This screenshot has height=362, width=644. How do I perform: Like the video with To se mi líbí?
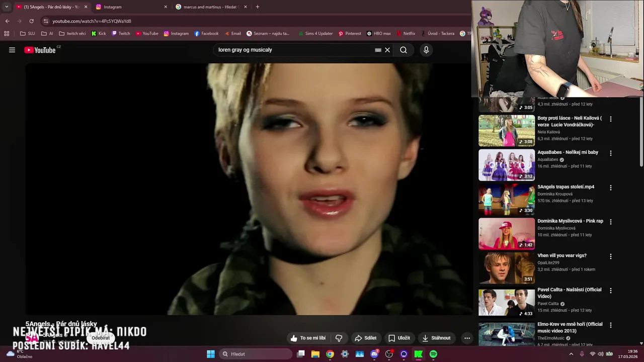point(308,338)
